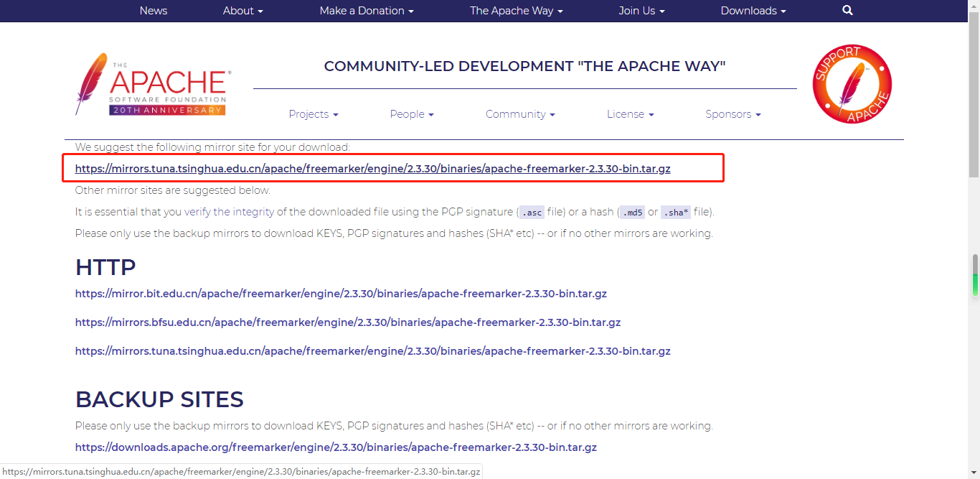Viewport: 980px width, 479px height.
Task: Click the 'Other mirror sites are suggested below' text
Action: 173,190
